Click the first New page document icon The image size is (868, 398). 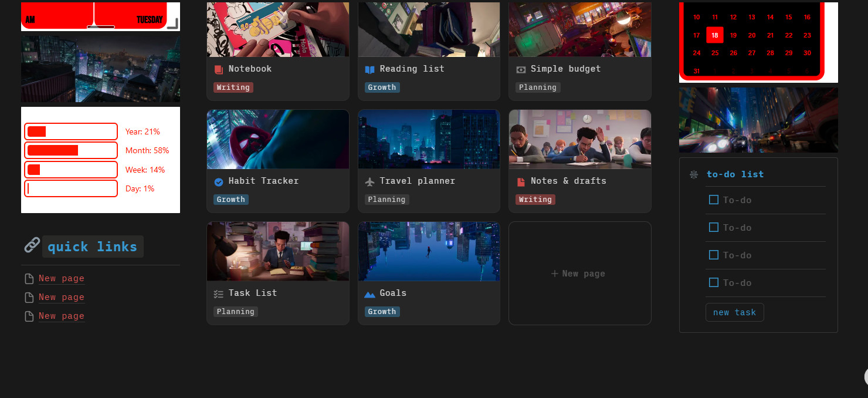29,279
